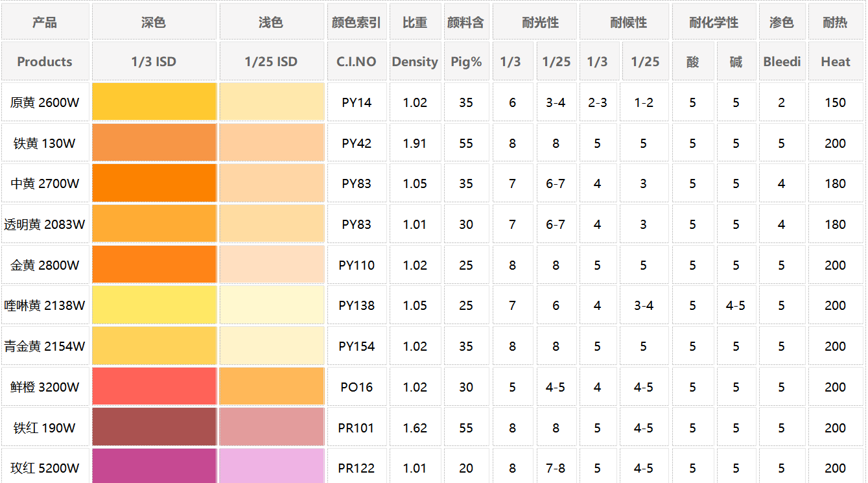Viewport: 868px width, 483px height.
Task: Select the PY154 color index cell
Action: tap(357, 346)
